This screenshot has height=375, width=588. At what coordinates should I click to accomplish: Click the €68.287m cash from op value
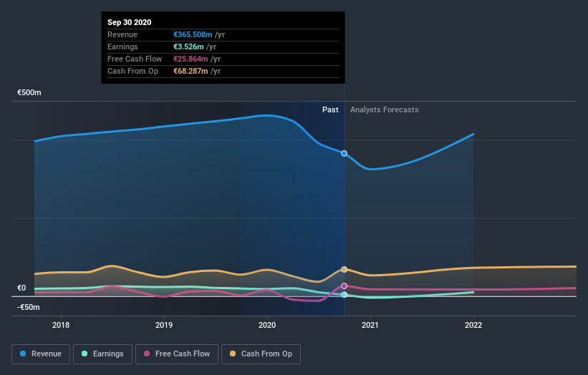pyautogui.click(x=191, y=71)
